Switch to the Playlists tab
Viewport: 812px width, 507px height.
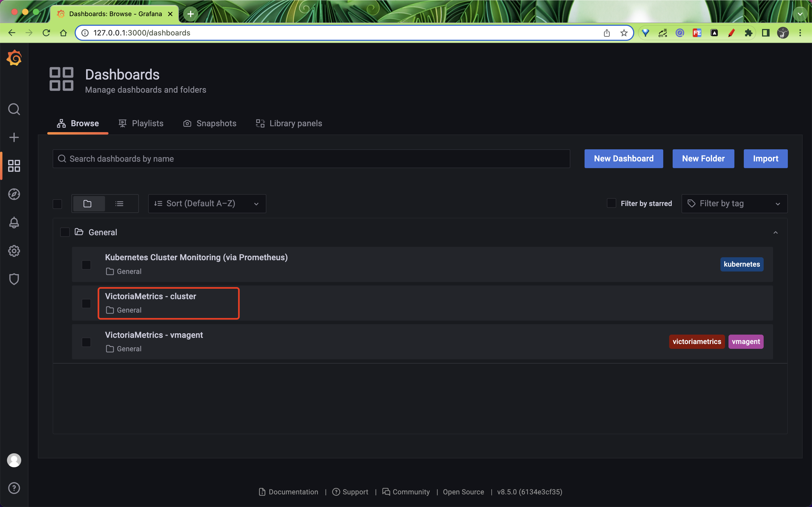(x=141, y=124)
